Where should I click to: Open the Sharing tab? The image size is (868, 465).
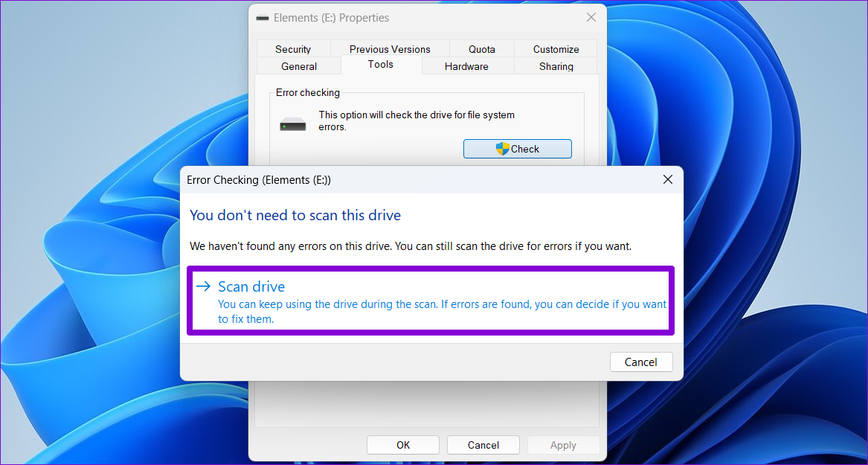point(556,65)
